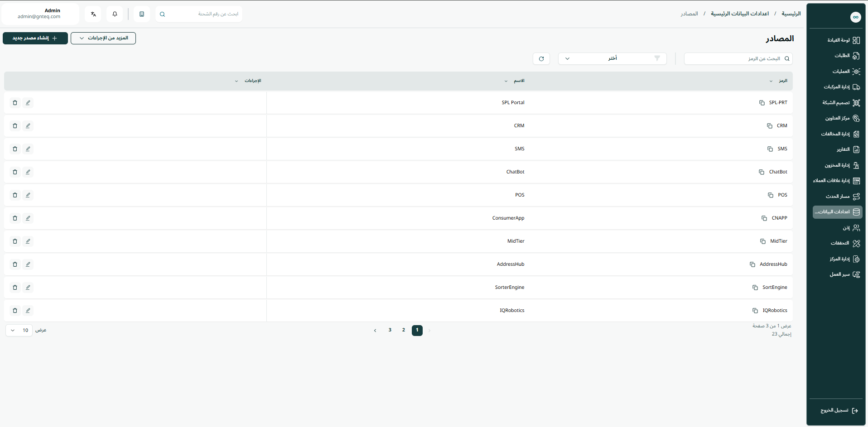868x427 pixels.
Task: Delete the CRM row
Action: click(x=15, y=126)
